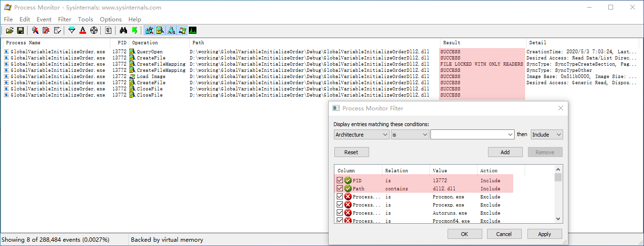The image size is (644, 246).
Task: Click the Process Monitor Filter dialog title icon
Action: 336,108
